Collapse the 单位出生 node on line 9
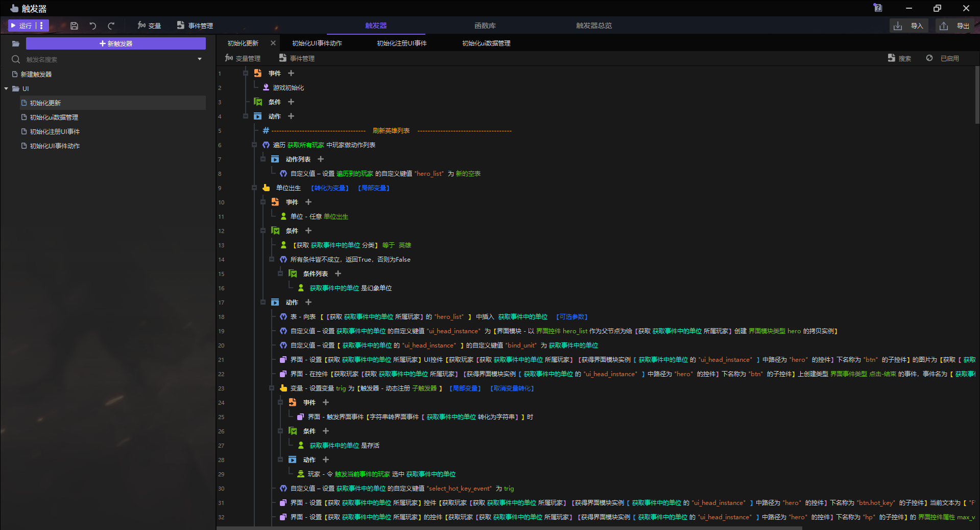Viewport: 980px width, 530px height. click(254, 188)
